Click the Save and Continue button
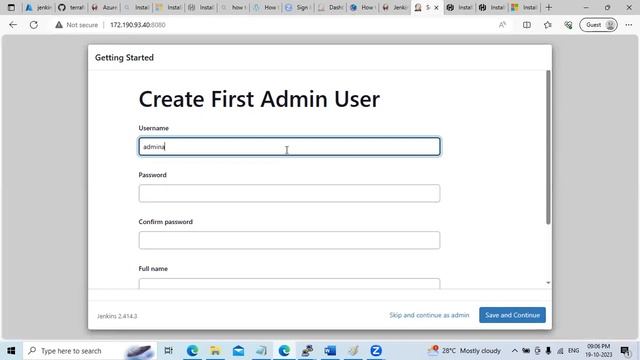 click(x=512, y=315)
